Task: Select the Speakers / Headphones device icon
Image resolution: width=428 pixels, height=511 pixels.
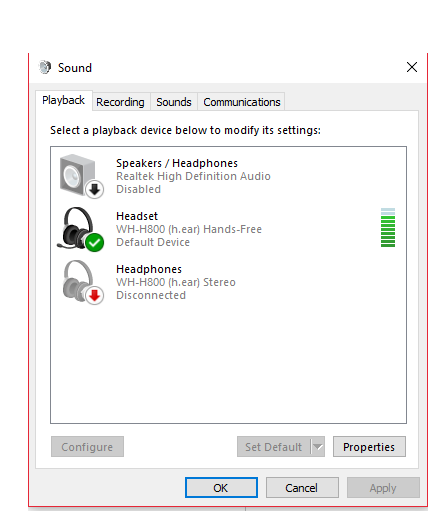Action: click(82, 176)
